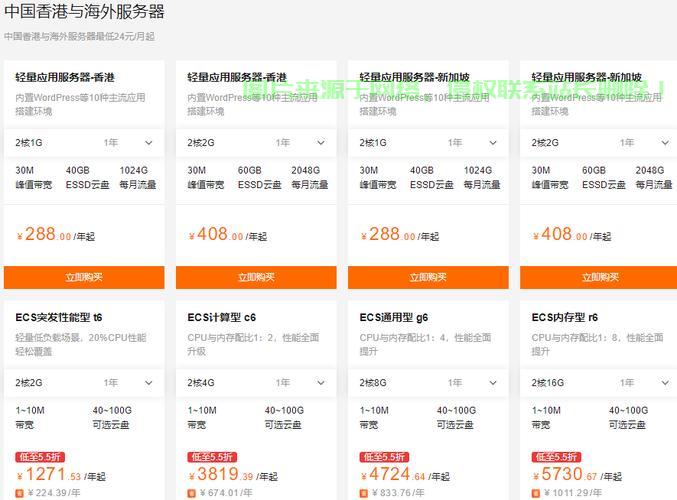The image size is (677, 500).
Task: Click 40~100G 可选云盘 on ECS c6 card
Action: [x=284, y=418]
